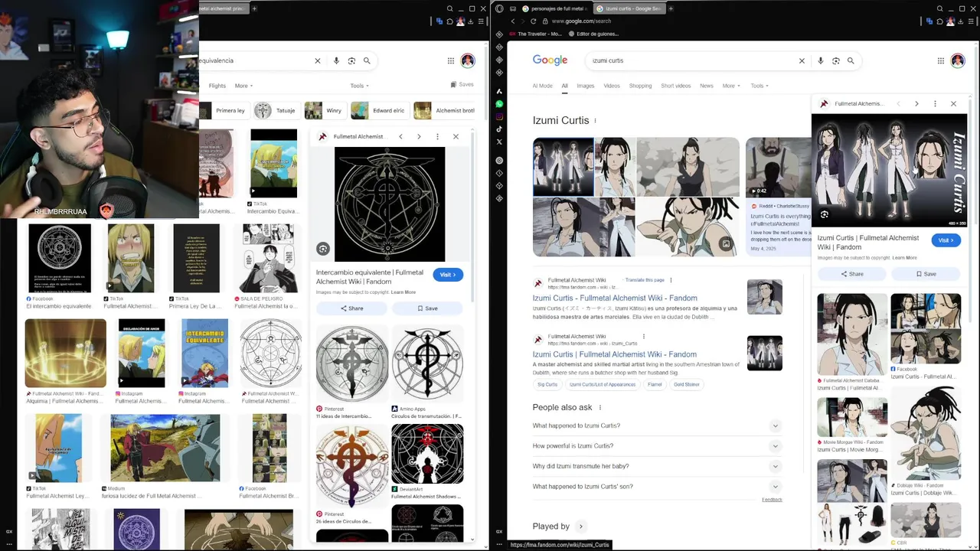The width and height of the screenshot is (980, 551).
Task: Reload the izumi curtis search page
Action: click(533, 21)
